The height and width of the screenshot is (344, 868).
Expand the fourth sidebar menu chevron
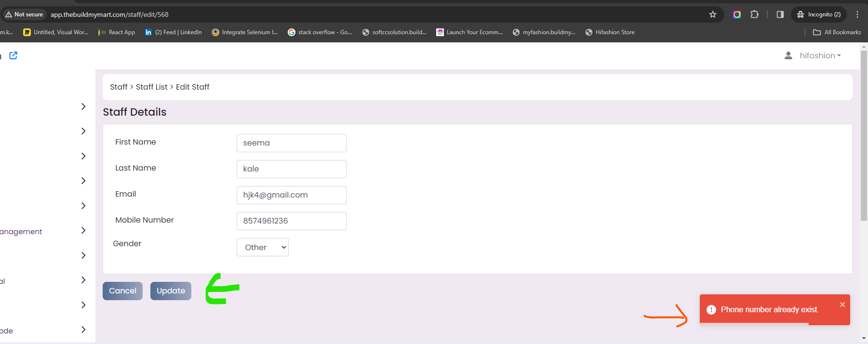tap(83, 181)
